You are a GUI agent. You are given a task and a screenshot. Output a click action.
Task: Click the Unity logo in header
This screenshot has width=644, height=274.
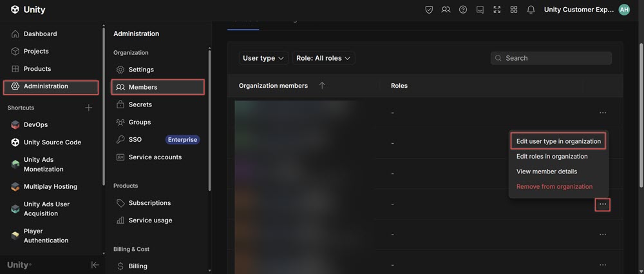click(x=28, y=10)
